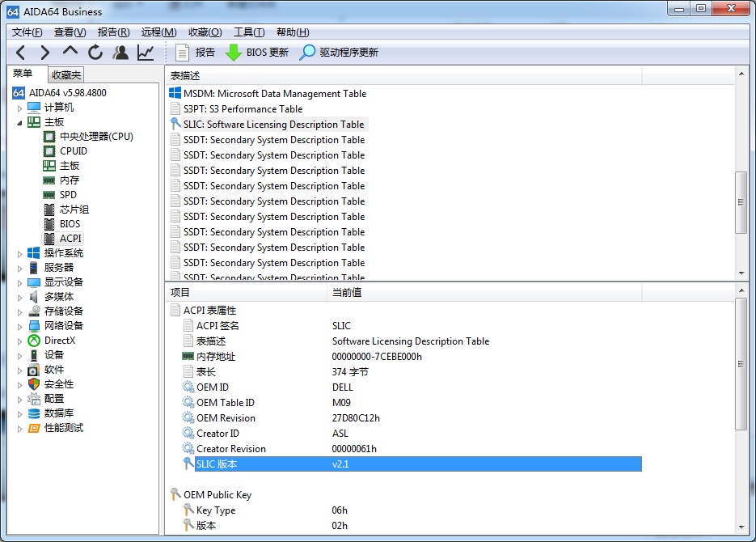The height and width of the screenshot is (542, 756).
Task: Click the 驱动程序更新 driver update button
Action: pyautogui.click(x=339, y=53)
